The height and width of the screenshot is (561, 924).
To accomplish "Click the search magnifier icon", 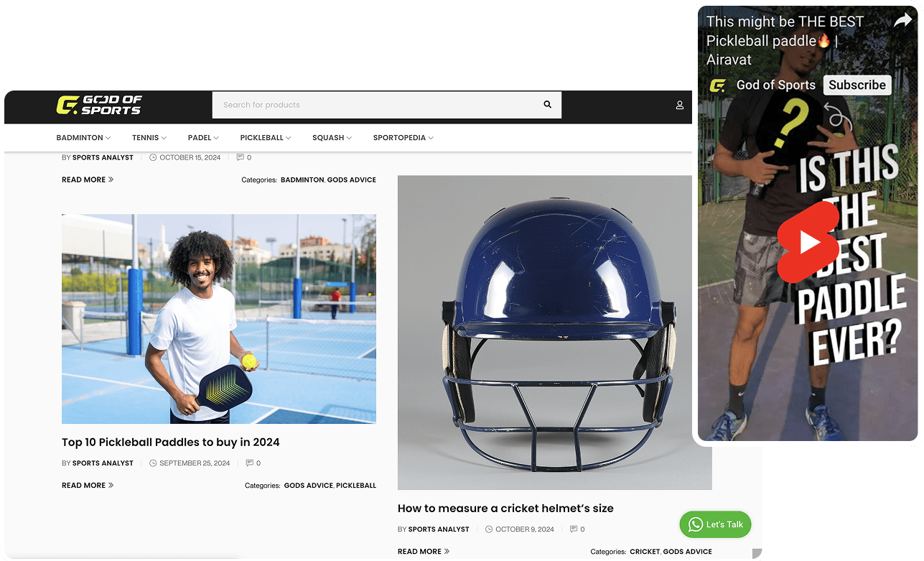I will click(x=547, y=105).
